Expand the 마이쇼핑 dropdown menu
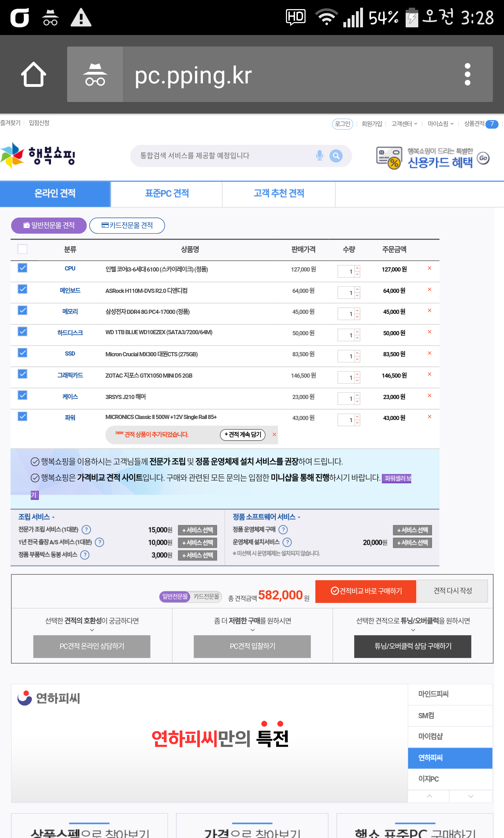Image resolution: width=504 pixels, height=838 pixels. 440,124
